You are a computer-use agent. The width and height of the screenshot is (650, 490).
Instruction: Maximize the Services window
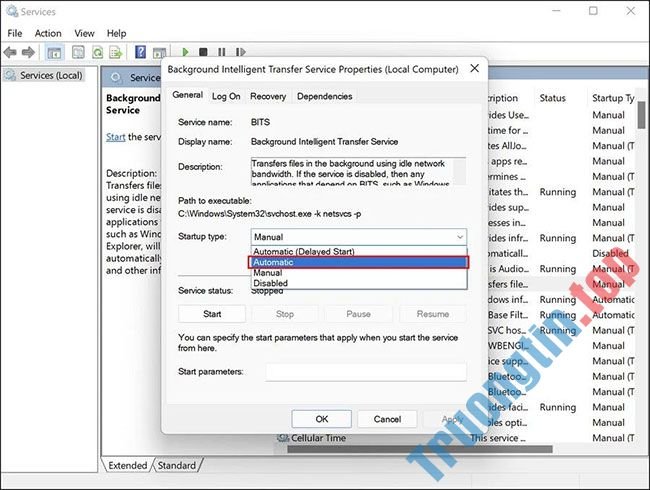[593, 11]
